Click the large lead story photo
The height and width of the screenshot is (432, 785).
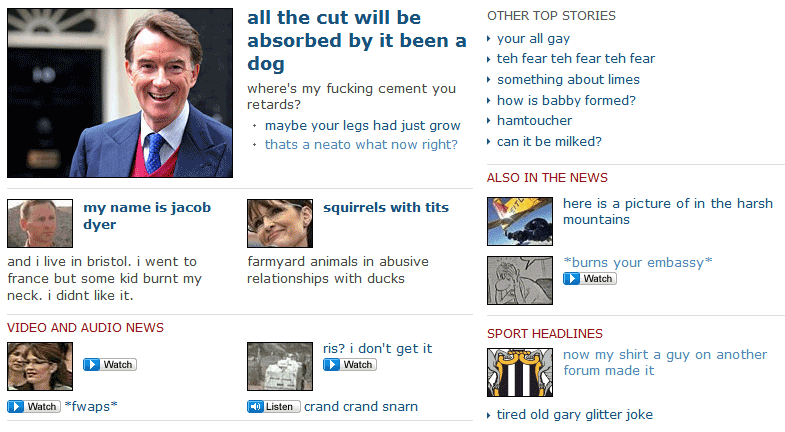tap(120, 93)
